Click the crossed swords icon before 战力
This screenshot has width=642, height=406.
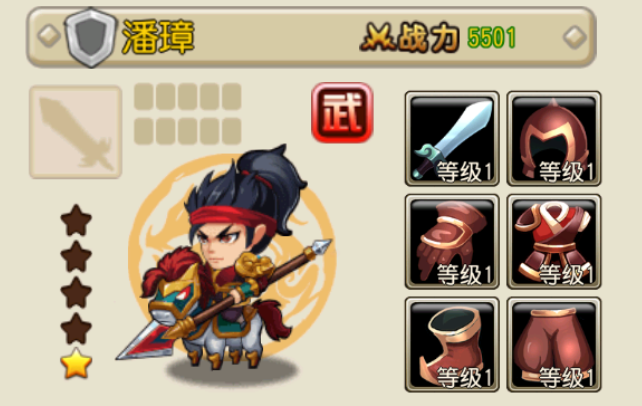point(378,38)
